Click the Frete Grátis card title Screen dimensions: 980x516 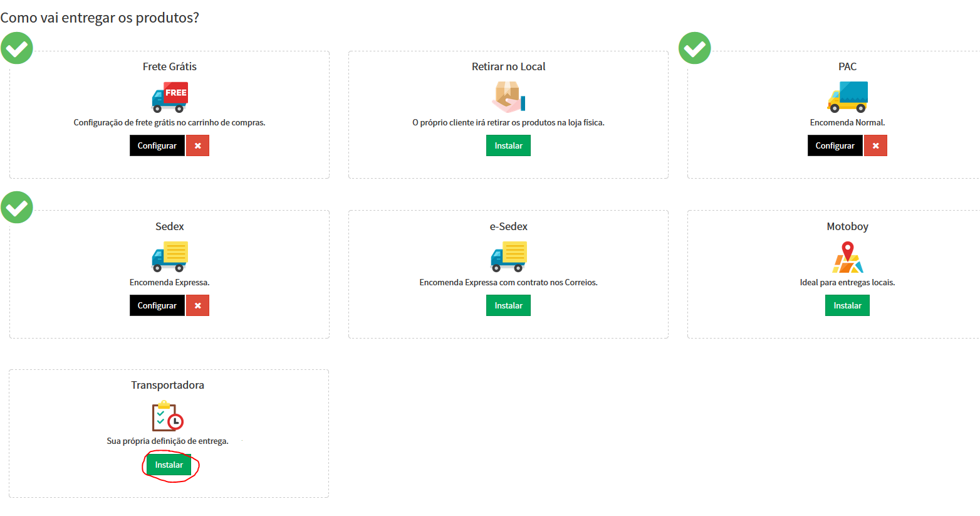click(x=170, y=66)
